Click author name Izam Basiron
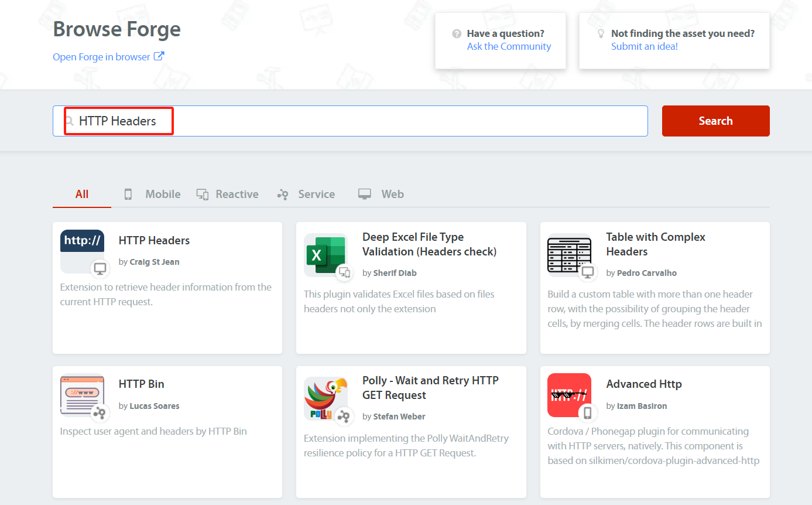The image size is (812, 505). tap(642, 406)
